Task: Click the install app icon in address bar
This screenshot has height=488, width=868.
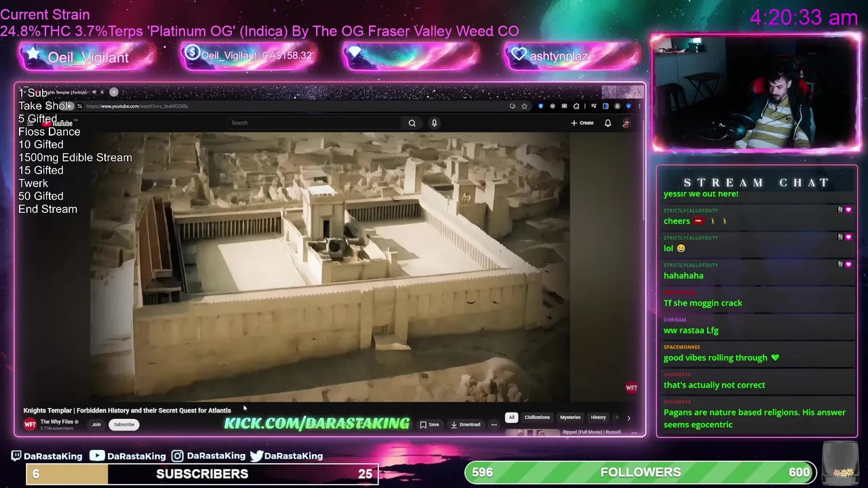Action: [x=513, y=106]
